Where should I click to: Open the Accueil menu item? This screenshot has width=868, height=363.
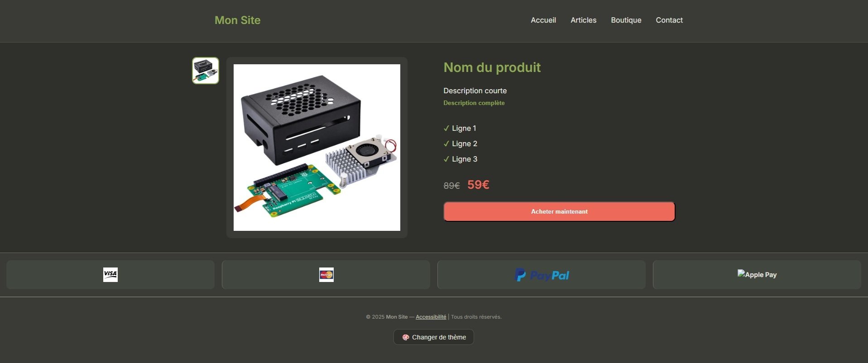[x=543, y=20]
